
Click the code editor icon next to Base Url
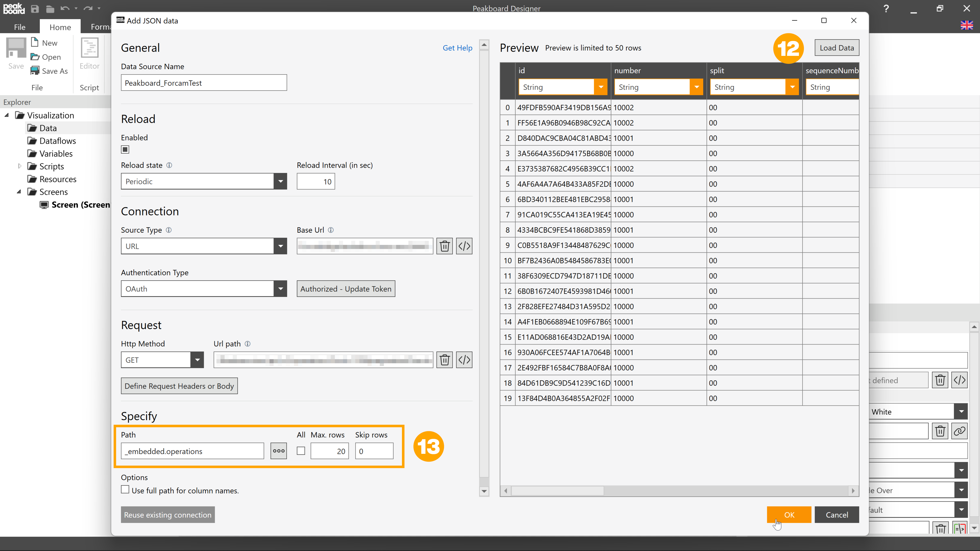(464, 246)
